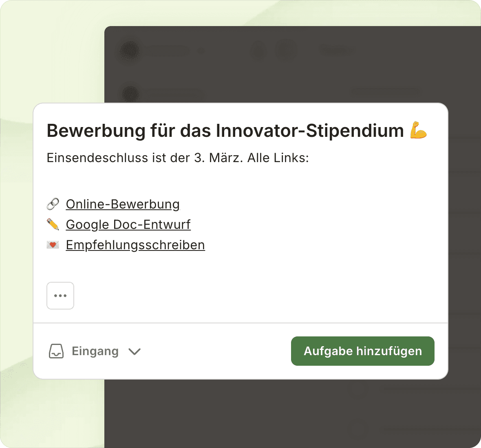Select the Eingang project label
The image size is (481, 448).
click(x=95, y=351)
